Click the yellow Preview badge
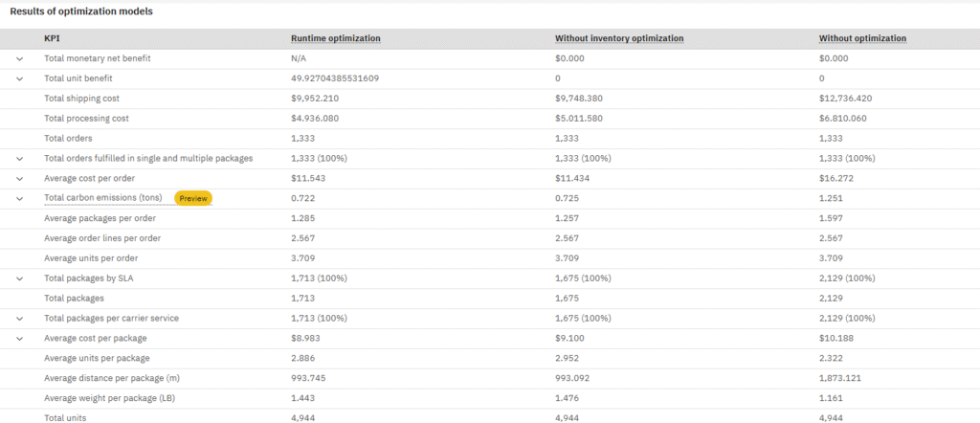This screenshot has width=980, height=423. pyautogui.click(x=192, y=198)
